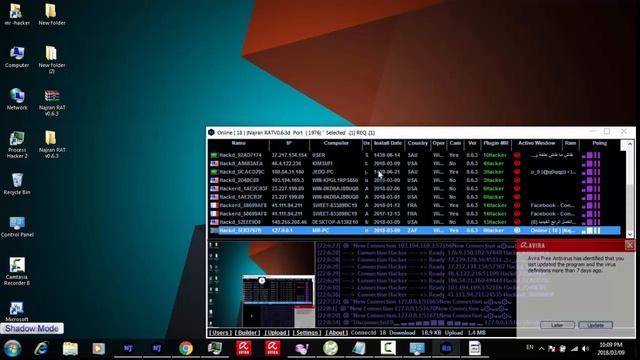Open the [Settings] menu

[x=307, y=333]
